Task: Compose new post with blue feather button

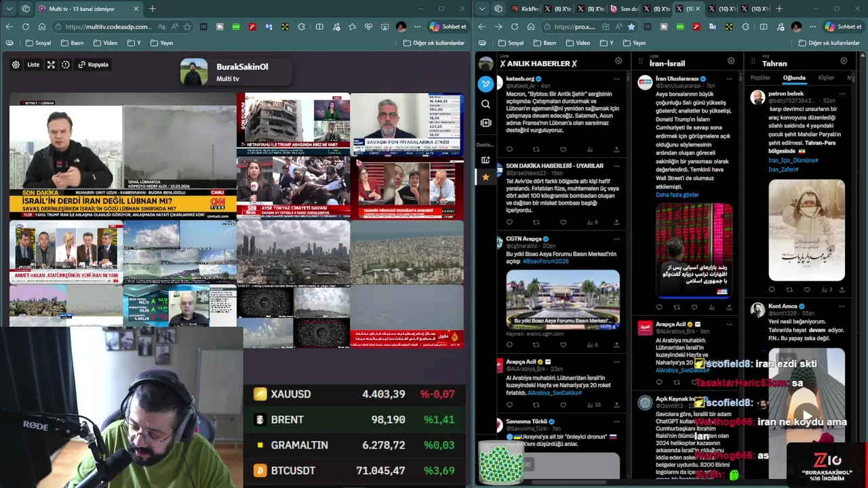Action: 486,84
